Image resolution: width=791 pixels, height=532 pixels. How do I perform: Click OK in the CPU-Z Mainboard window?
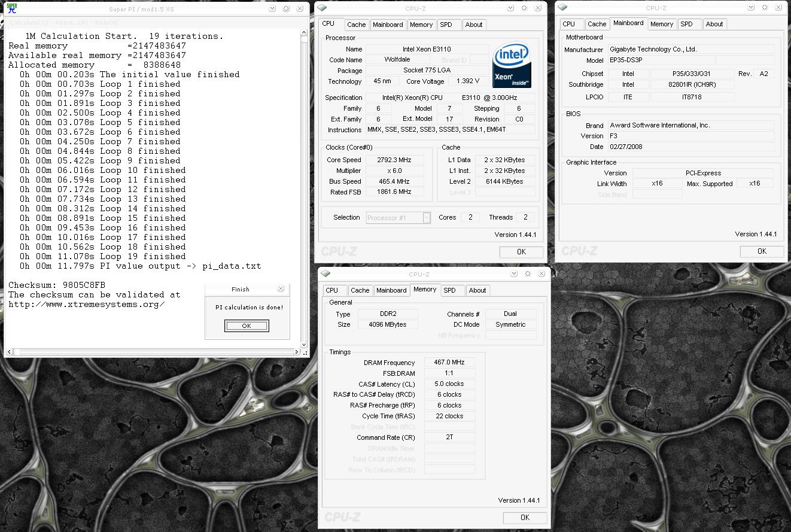[x=762, y=251]
